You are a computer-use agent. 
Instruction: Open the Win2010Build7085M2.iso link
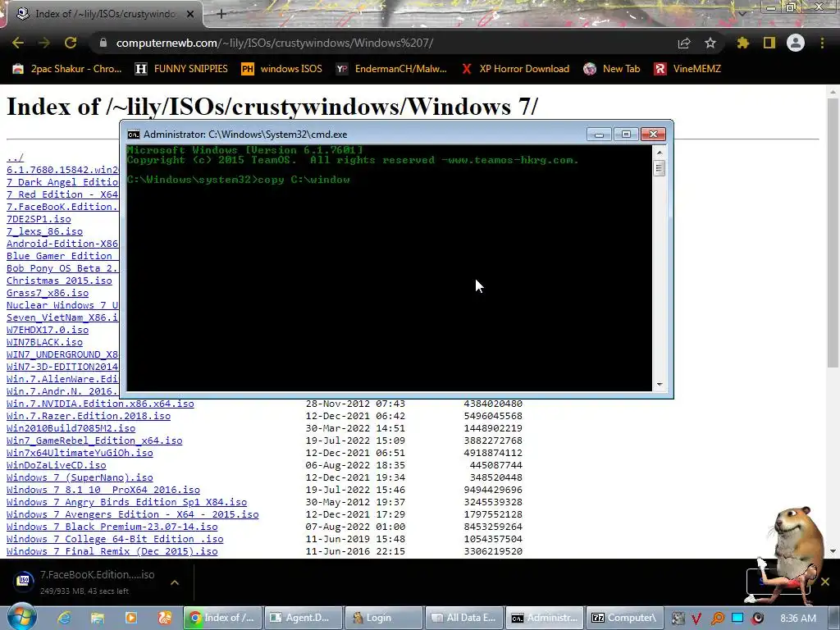pyautogui.click(x=71, y=428)
